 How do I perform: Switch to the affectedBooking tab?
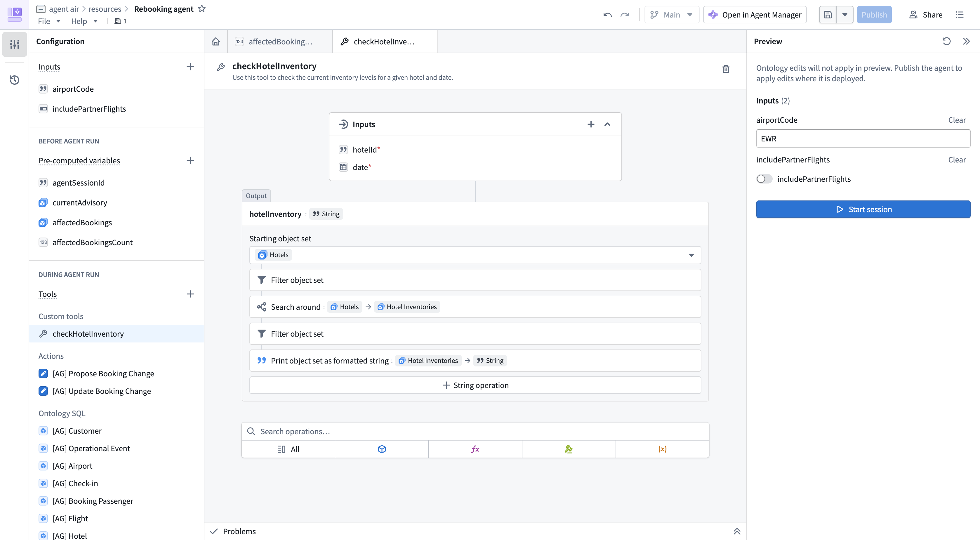pyautogui.click(x=280, y=41)
